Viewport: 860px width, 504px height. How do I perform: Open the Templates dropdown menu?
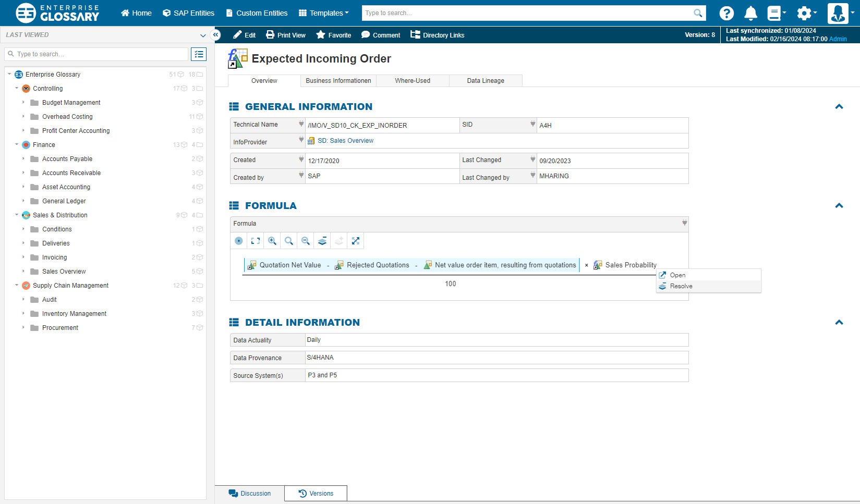[324, 13]
